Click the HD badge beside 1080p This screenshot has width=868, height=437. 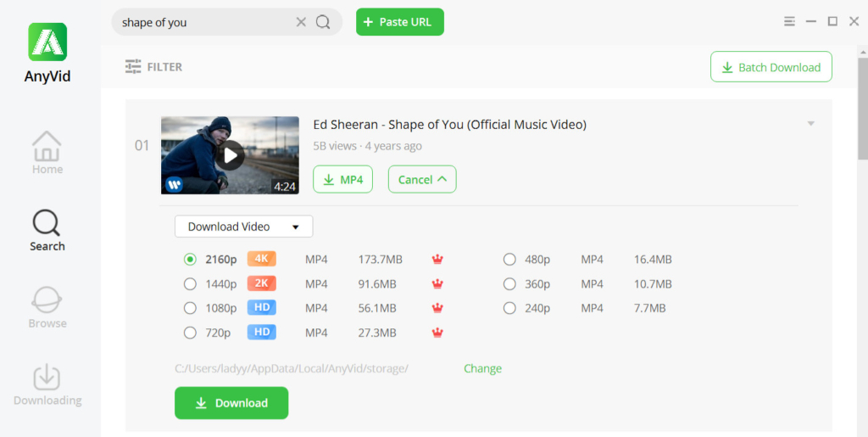point(261,307)
